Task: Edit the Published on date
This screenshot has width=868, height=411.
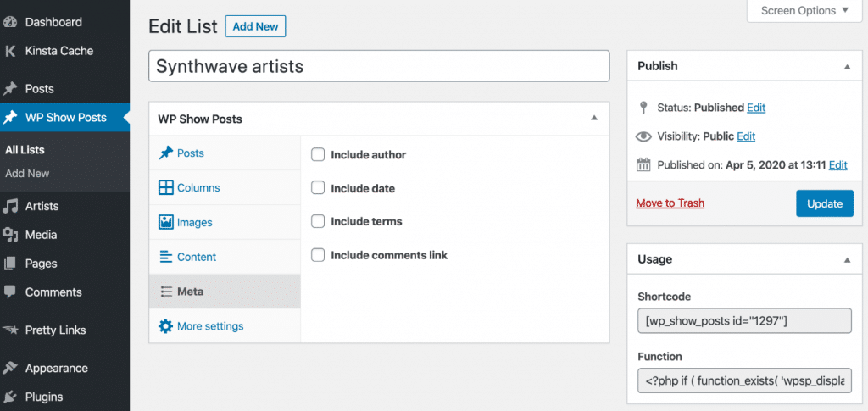Action: [x=838, y=165]
